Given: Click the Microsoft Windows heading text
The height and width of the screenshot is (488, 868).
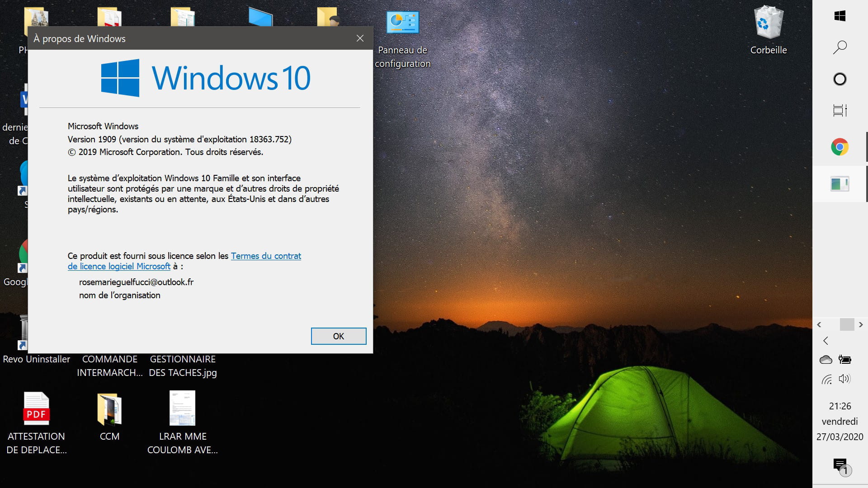Looking at the screenshot, I should point(103,126).
